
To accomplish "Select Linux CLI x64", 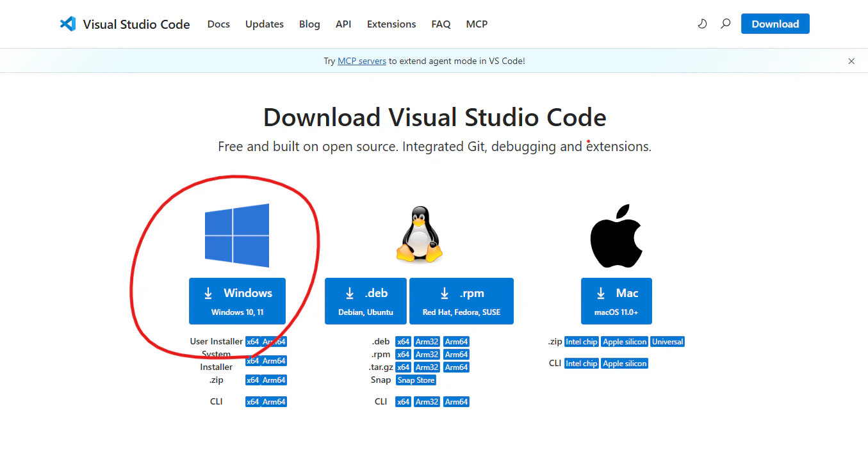I will pyautogui.click(x=403, y=402).
